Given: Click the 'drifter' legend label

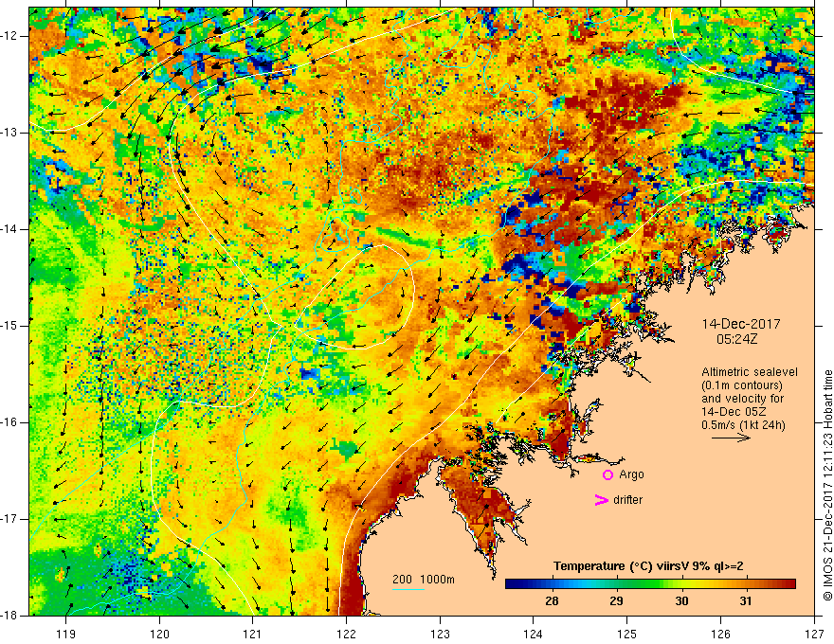Looking at the screenshot, I should 627,500.
